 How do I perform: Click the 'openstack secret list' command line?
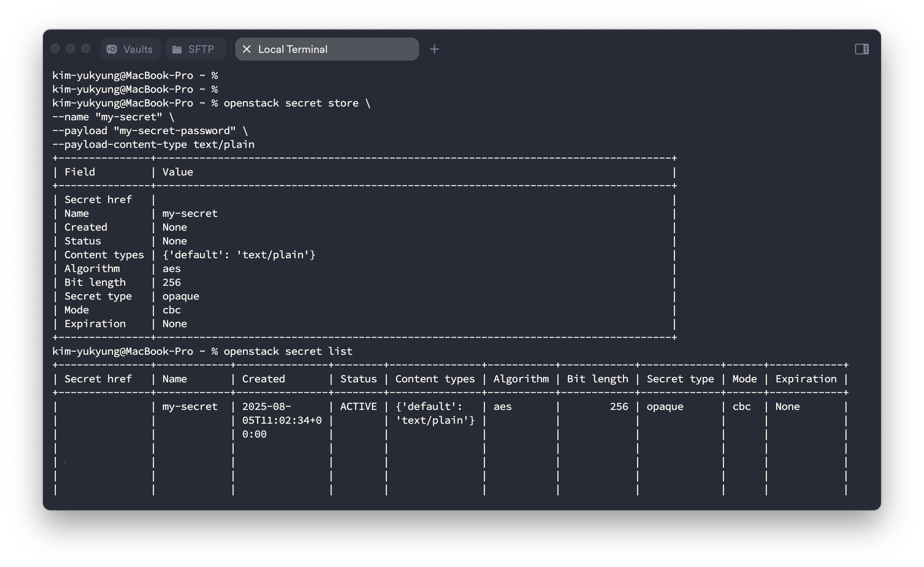(287, 351)
